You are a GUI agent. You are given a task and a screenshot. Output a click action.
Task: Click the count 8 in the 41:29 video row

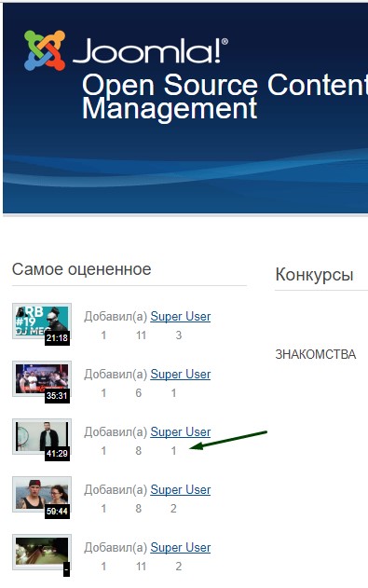[x=138, y=451]
